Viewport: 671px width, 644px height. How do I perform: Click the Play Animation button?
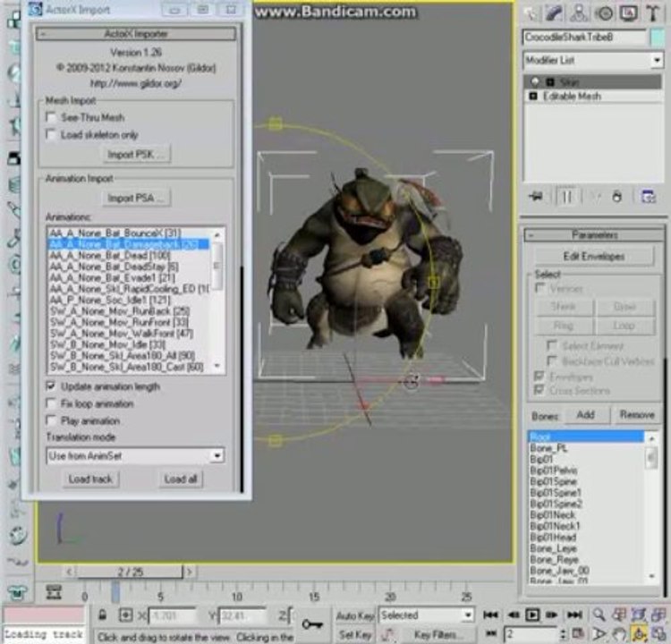pos(532,614)
